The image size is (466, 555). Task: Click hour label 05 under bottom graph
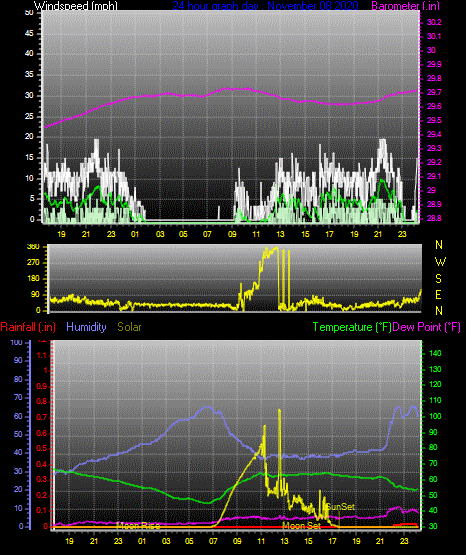coord(189,541)
